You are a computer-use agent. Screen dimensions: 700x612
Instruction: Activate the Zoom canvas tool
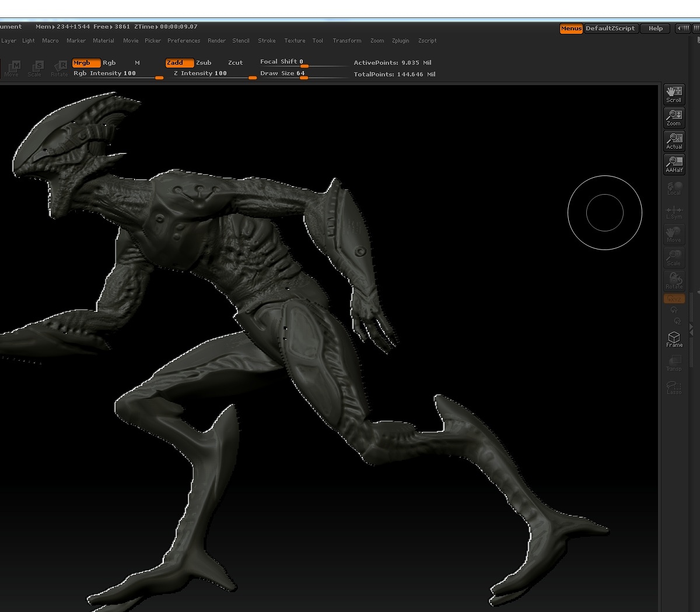(x=674, y=118)
